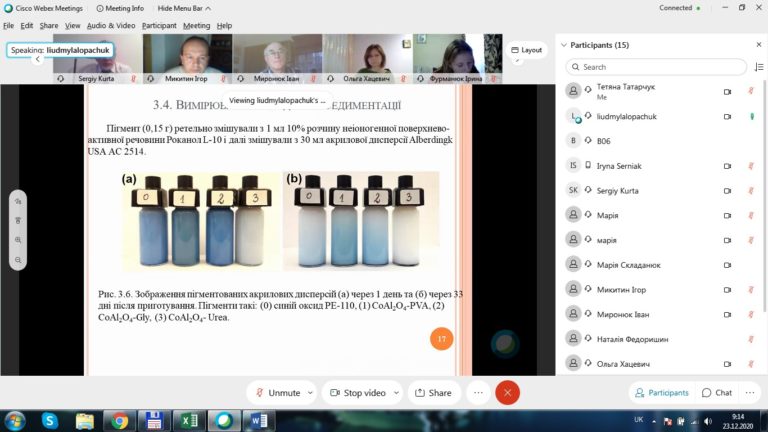Click the volume icon in system tray
The width and height of the screenshot is (768, 432).
[x=708, y=421]
